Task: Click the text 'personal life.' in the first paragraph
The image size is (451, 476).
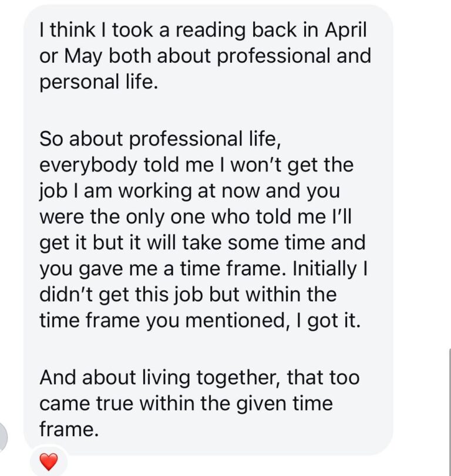Action: (99, 82)
